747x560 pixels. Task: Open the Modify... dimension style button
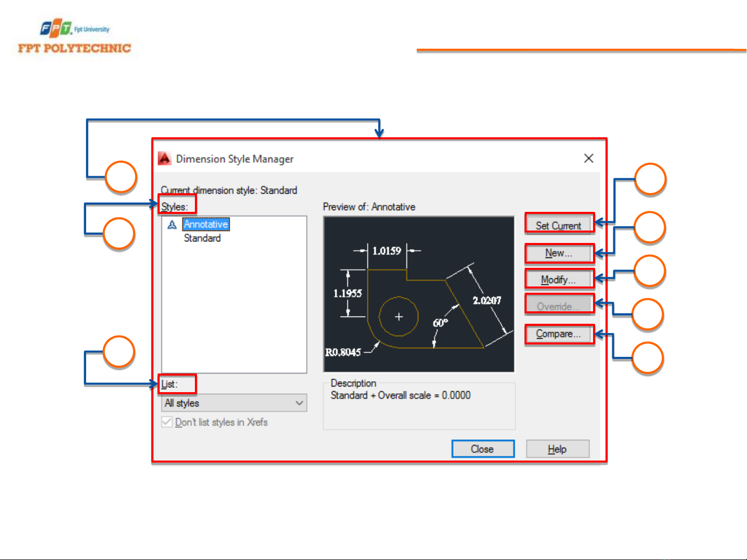pos(558,280)
